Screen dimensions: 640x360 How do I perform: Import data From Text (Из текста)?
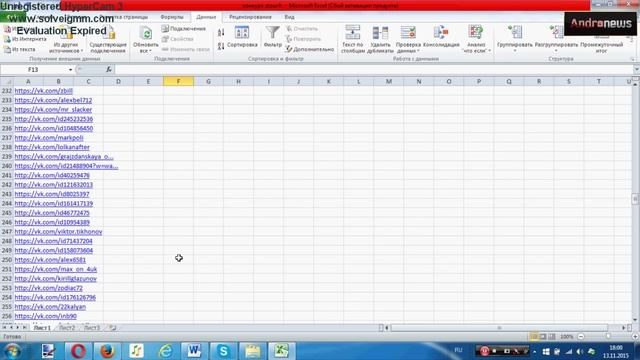click(20, 49)
